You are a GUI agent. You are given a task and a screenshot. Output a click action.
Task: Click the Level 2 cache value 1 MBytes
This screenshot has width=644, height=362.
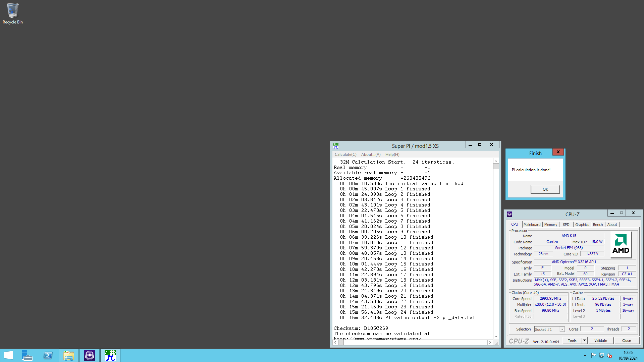pyautogui.click(x=603, y=310)
